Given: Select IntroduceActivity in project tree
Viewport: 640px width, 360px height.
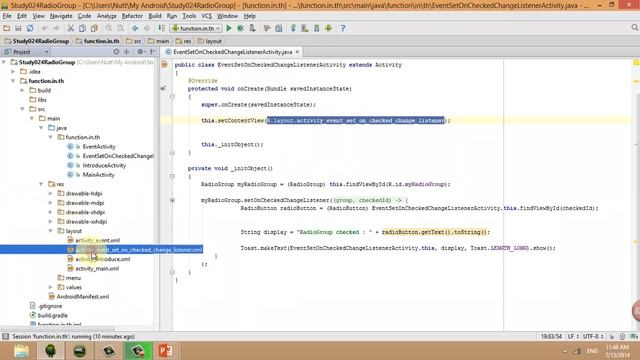Looking at the screenshot, I should tap(104, 165).
